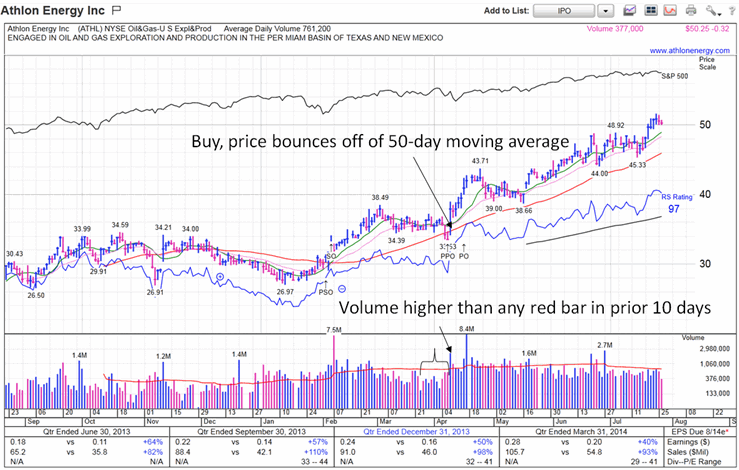
Task: Click the 45.33 price low label
Action: [638, 165]
